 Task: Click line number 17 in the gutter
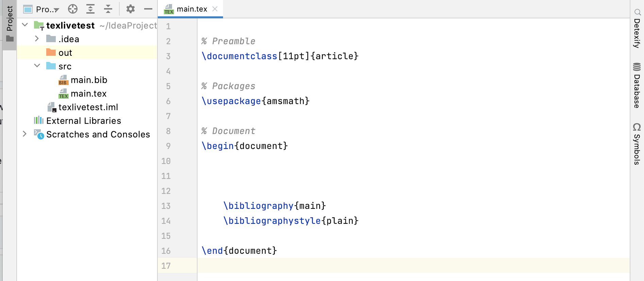click(x=166, y=266)
